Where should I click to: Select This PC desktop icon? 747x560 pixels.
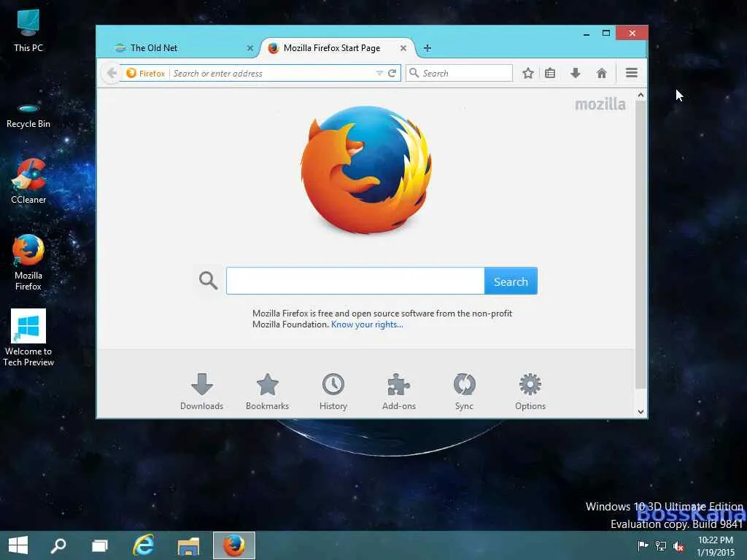tap(28, 30)
